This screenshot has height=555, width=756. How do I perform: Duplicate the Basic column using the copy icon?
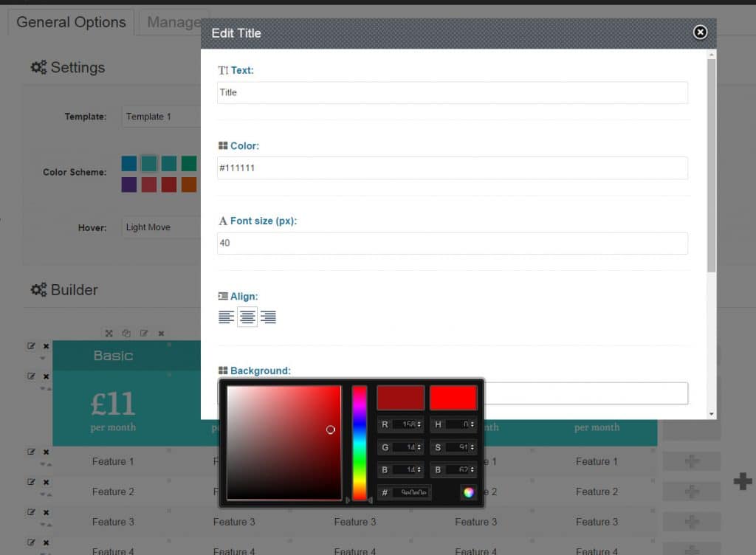(x=126, y=333)
